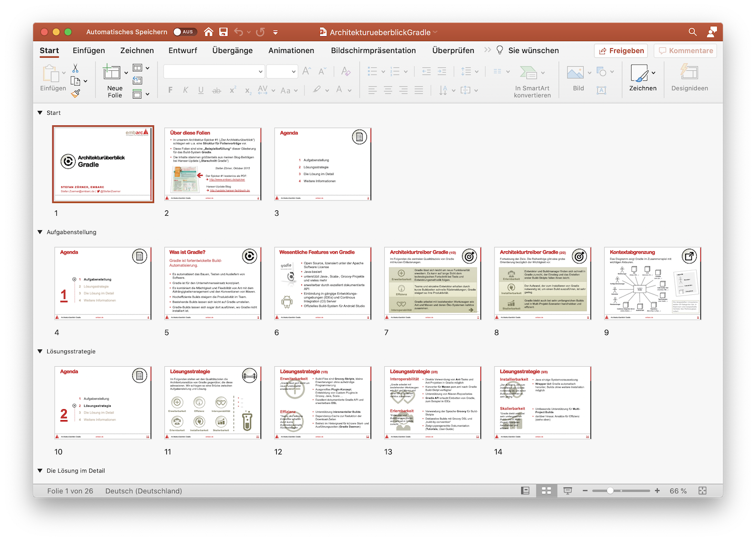The height and width of the screenshot is (541, 756).
Task: Start slide show from status bar icon
Action: [568, 491]
